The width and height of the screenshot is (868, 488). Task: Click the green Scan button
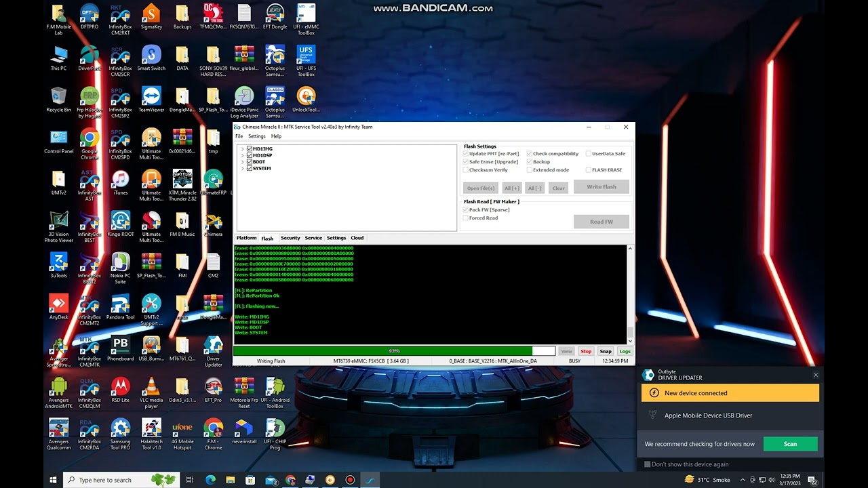pos(790,444)
